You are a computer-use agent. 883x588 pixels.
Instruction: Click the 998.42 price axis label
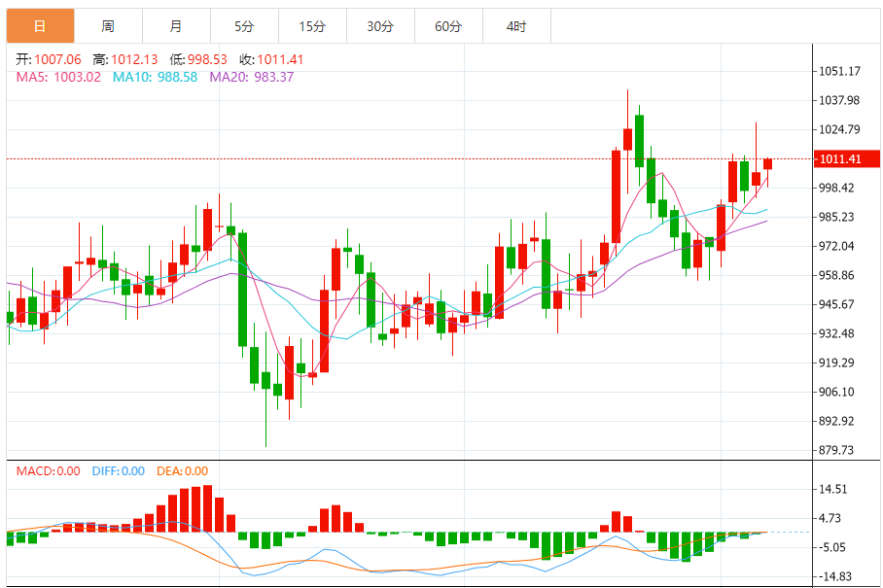[x=836, y=188]
